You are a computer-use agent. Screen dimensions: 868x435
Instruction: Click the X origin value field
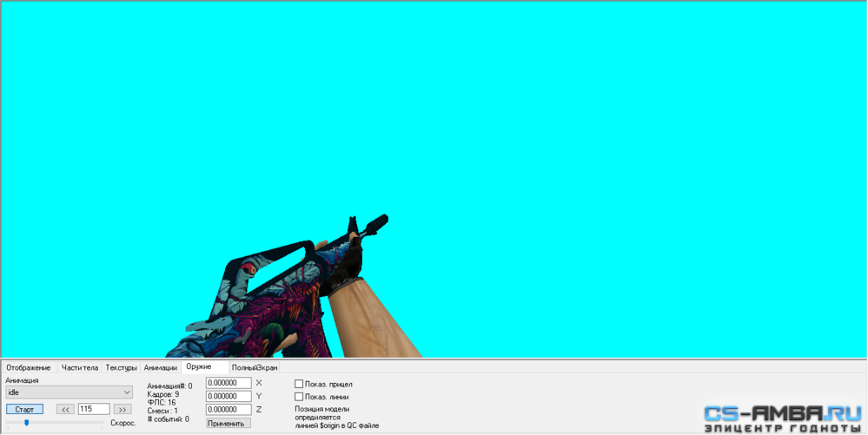click(229, 383)
